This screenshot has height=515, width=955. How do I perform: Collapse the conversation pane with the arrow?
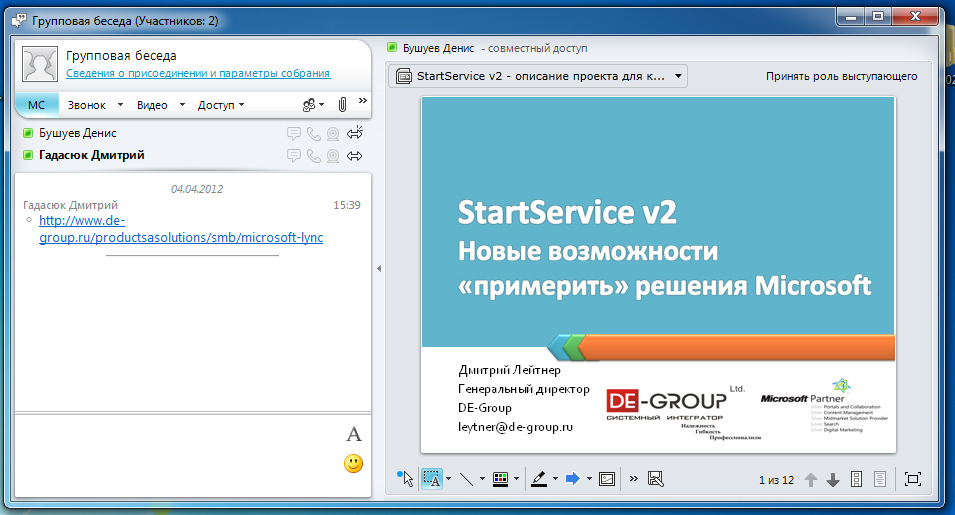pyautogui.click(x=379, y=268)
